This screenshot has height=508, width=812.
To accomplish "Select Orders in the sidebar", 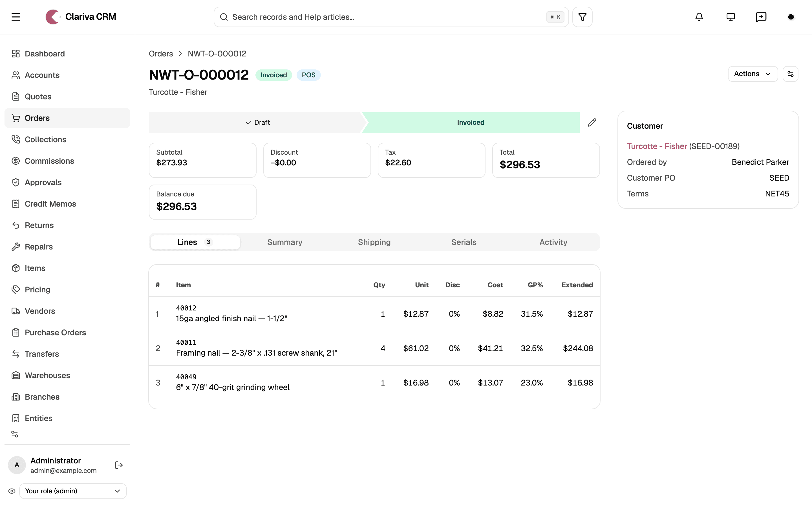I will point(67,118).
